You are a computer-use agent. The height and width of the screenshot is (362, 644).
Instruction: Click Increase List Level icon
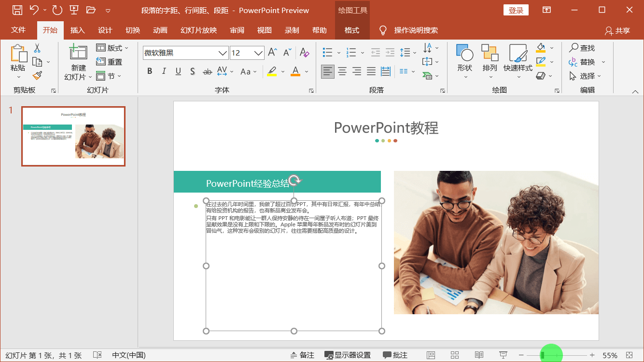pos(390,52)
